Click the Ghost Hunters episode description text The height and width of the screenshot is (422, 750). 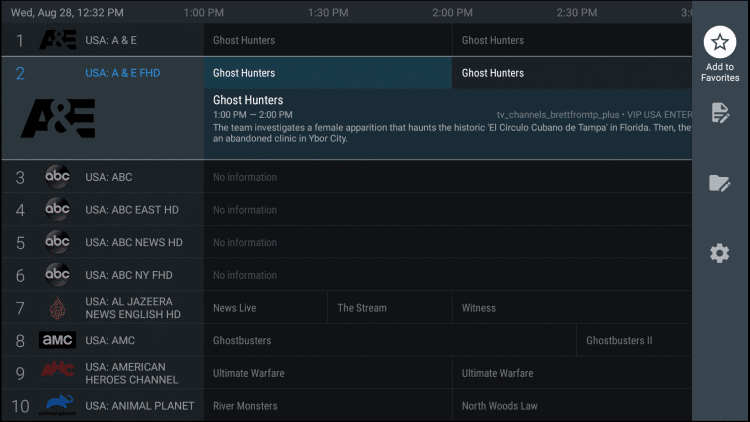452,133
